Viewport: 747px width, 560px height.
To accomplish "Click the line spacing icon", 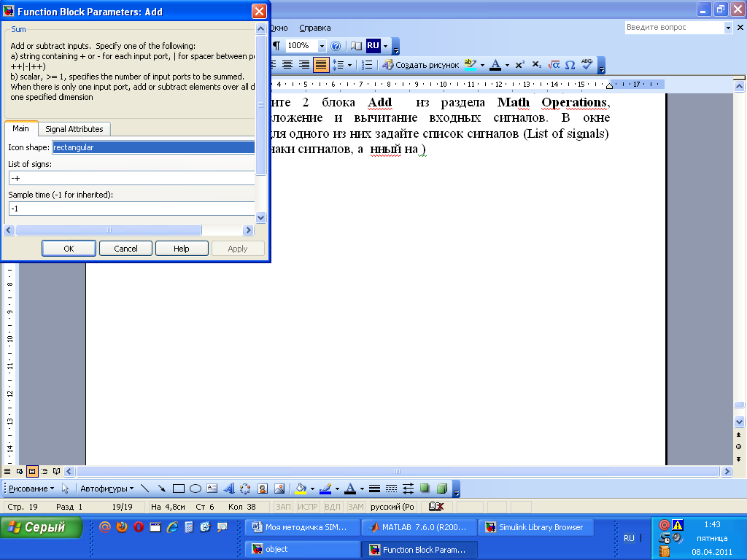I will (337, 65).
